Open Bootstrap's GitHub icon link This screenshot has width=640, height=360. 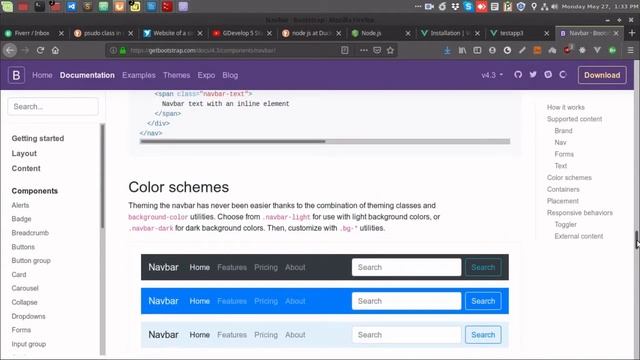coord(518,75)
